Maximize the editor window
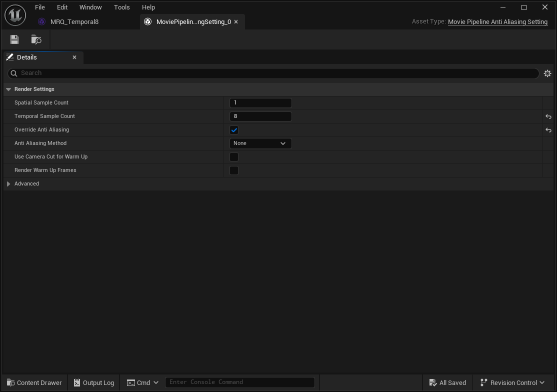The width and height of the screenshot is (557, 392). 524,7
